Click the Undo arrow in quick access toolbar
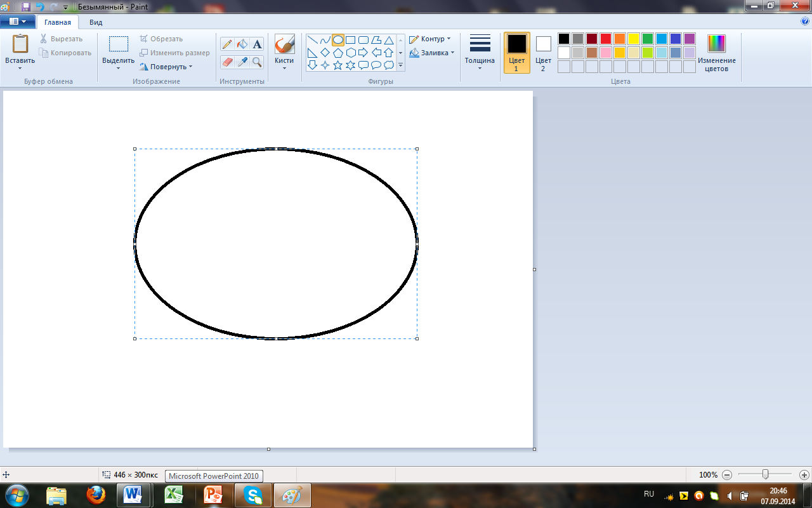The height and width of the screenshot is (508, 812). click(x=40, y=6)
